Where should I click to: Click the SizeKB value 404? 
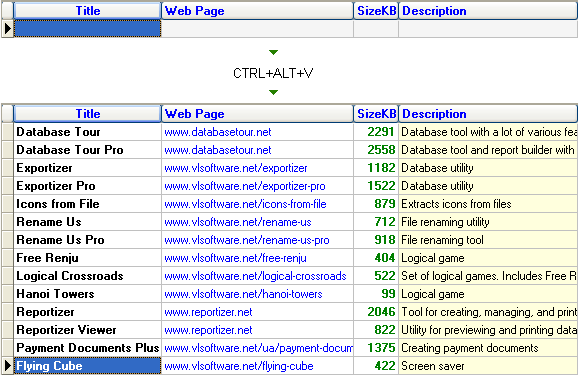point(384,258)
